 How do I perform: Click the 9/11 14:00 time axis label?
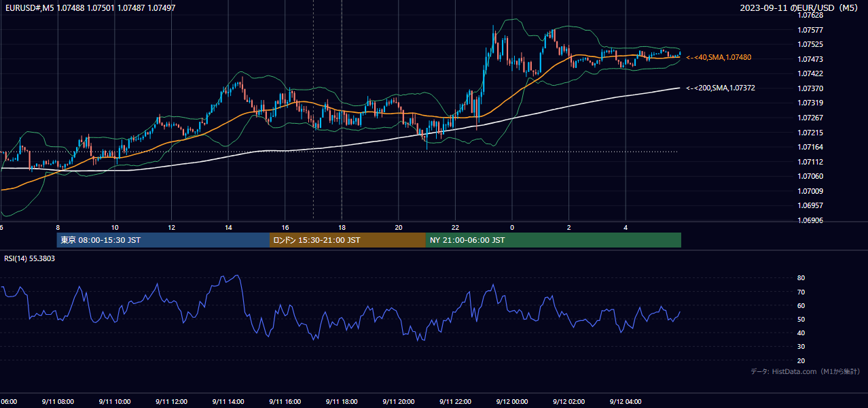tap(228, 402)
